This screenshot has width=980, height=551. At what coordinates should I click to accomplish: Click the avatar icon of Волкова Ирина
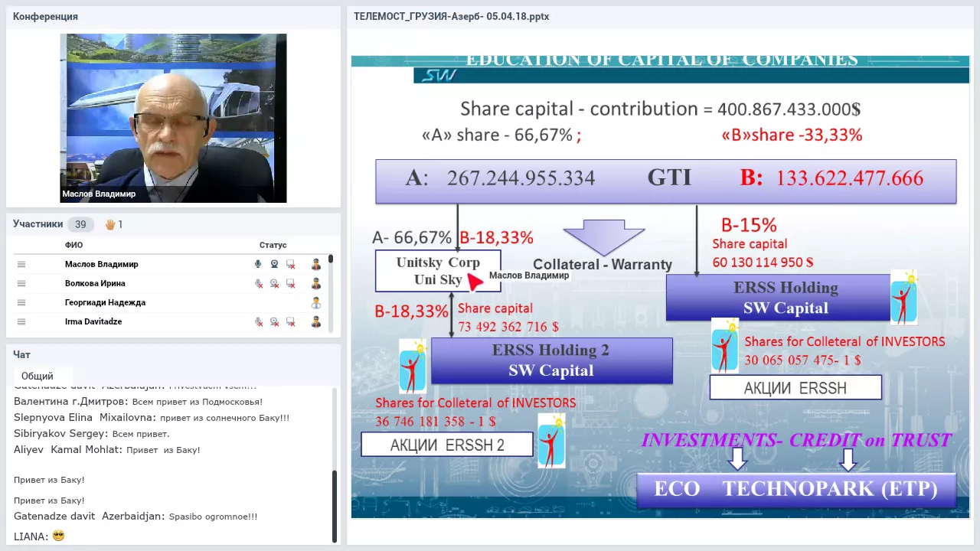tap(316, 283)
